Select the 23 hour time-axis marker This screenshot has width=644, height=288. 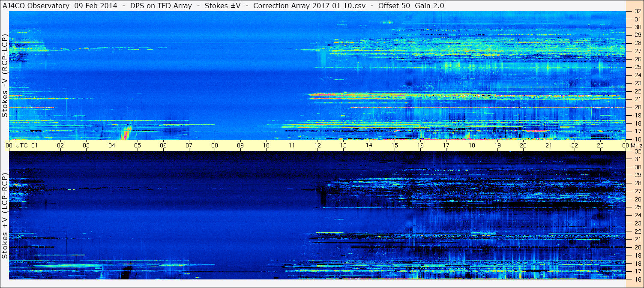[x=600, y=145]
